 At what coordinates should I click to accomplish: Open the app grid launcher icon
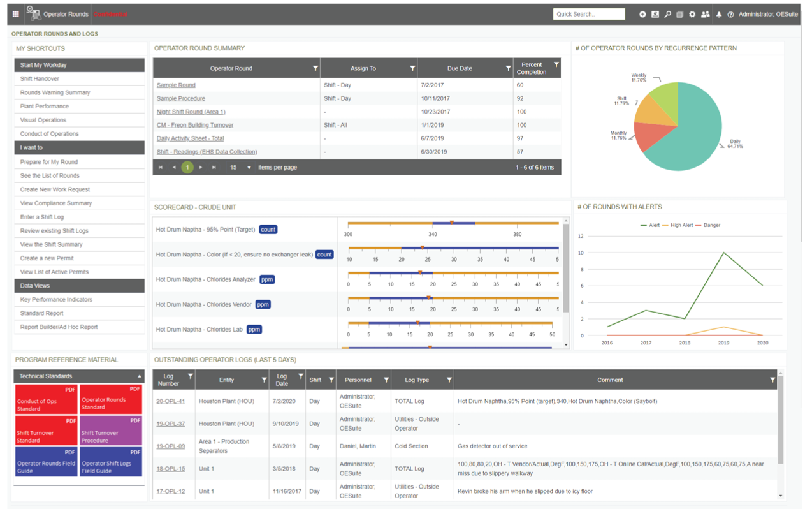(x=16, y=14)
